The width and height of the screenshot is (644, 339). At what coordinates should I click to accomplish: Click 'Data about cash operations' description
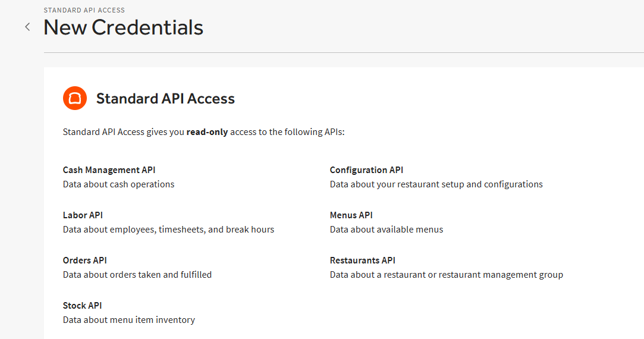(x=119, y=184)
